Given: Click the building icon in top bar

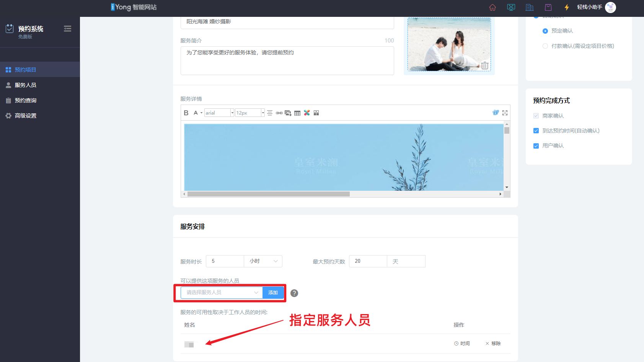Looking at the screenshot, I should [x=530, y=7].
